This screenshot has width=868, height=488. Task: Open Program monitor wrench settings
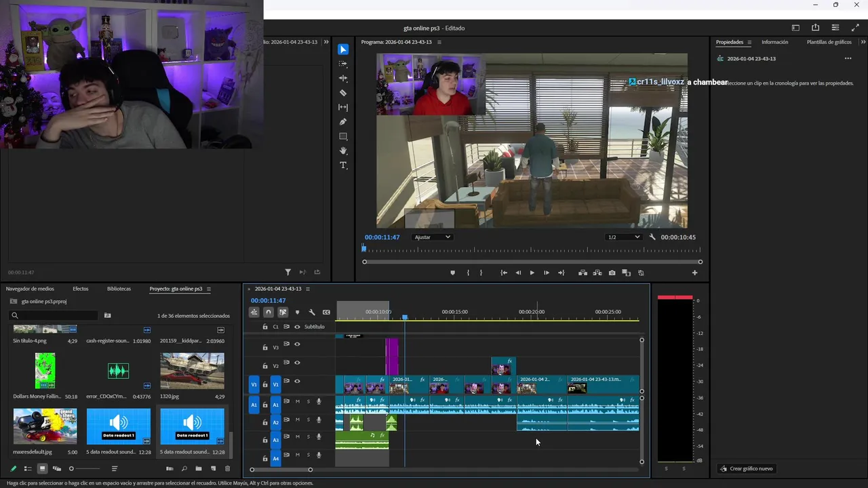coord(652,237)
